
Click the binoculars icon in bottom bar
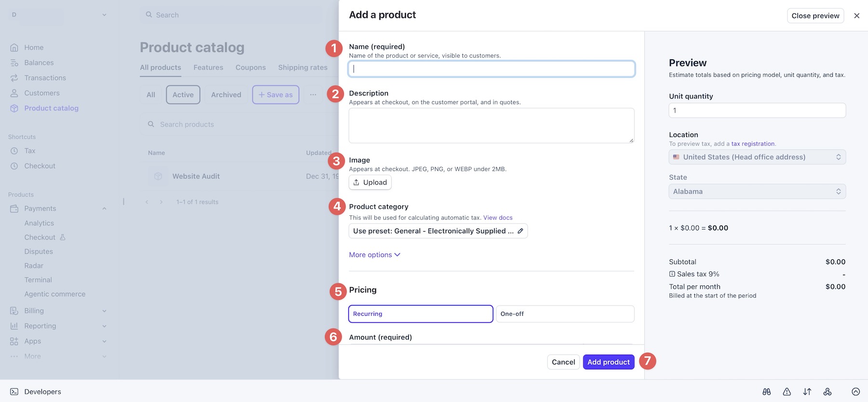tap(767, 392)
